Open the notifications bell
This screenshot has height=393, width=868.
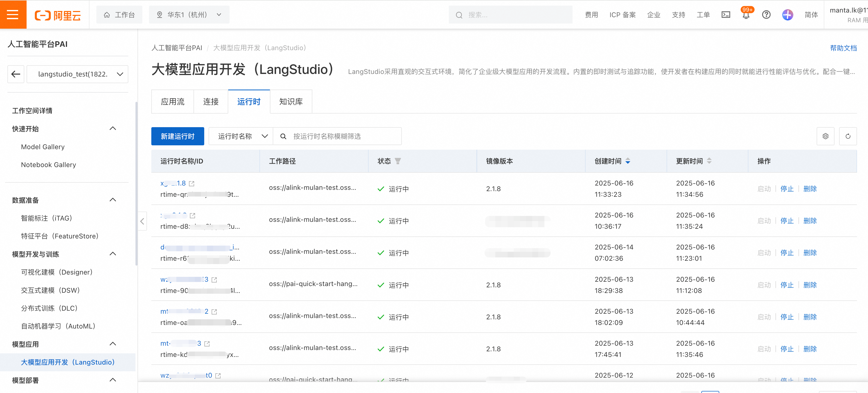point(746,15)
